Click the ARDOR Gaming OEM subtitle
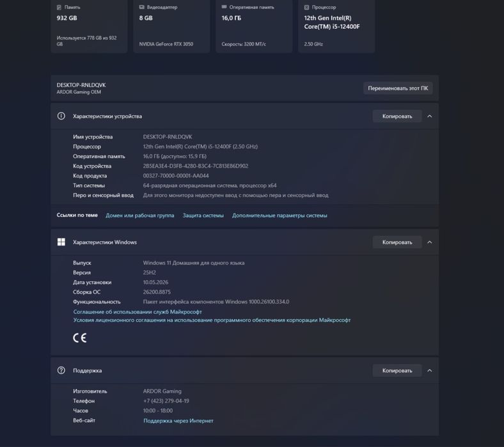The width and height of the screenshot is (504, 447). pyautogui.click(x=79, y=92)
